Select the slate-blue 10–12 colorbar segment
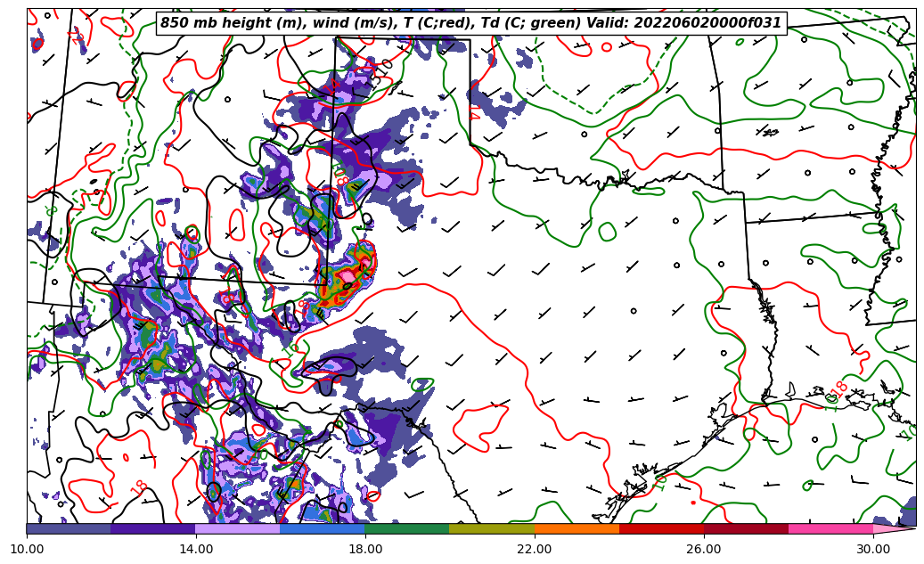Image resolution: width=924 pixels, height=564 pixels. click(x=69, y=528)
